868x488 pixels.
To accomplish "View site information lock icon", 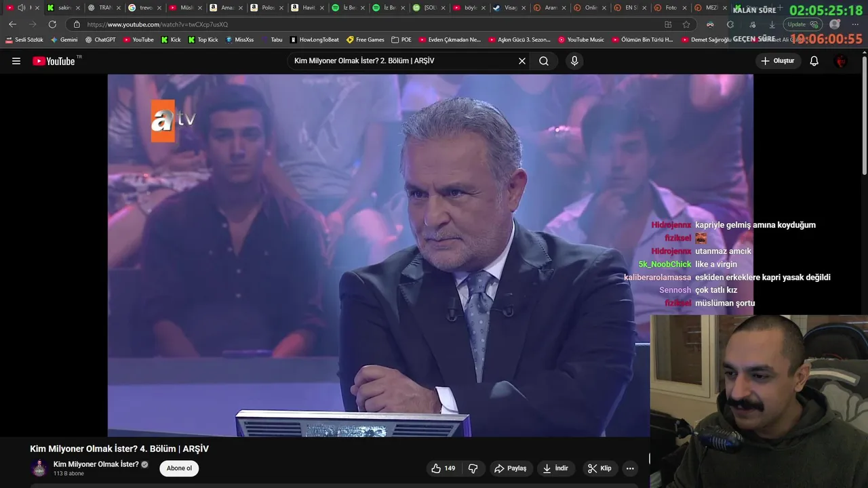I will point(77,24).
